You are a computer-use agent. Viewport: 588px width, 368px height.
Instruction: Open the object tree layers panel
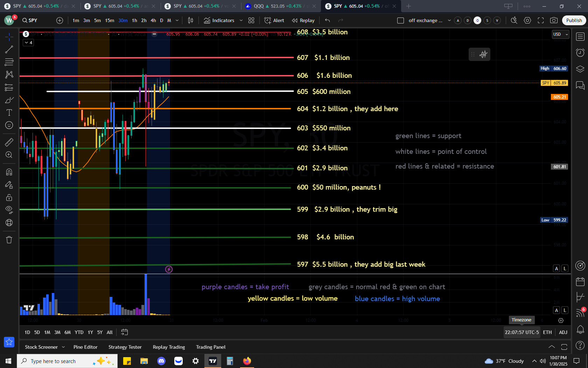pyautogui.click(x=580, y=69)
